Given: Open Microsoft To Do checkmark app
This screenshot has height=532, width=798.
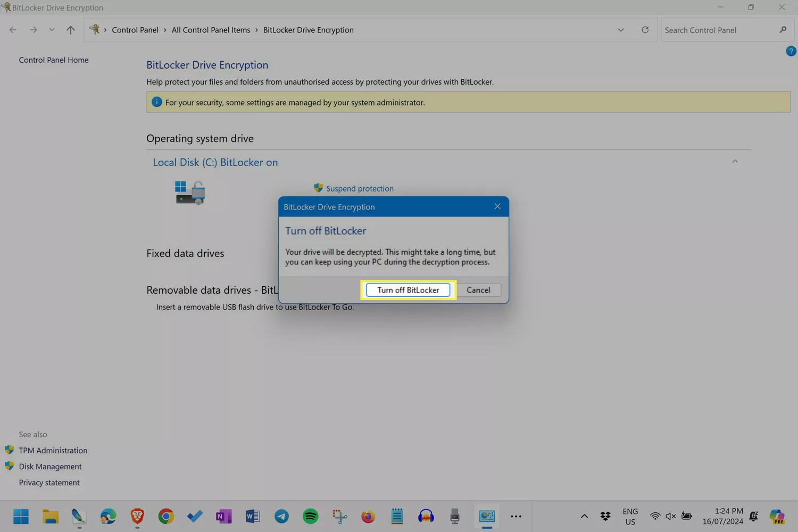Looking at the screenshot, I should 195,517.
